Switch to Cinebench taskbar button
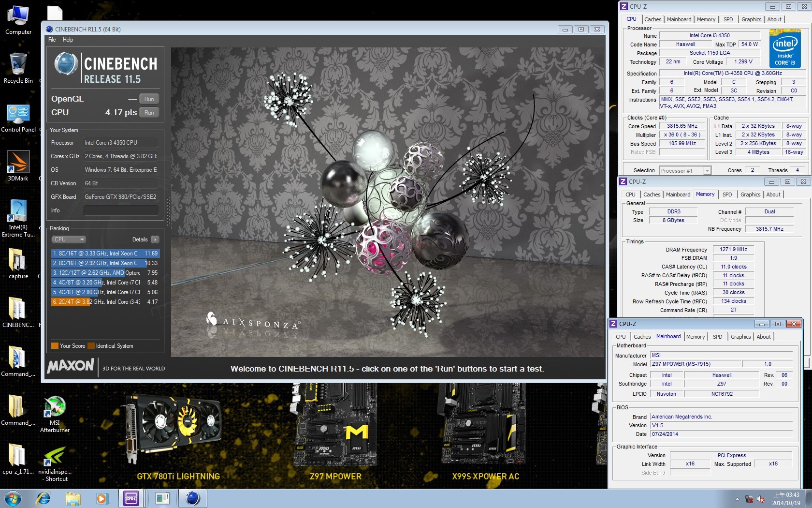The height and width of the screenshot is (508, 812). click(x=192, y=498)
